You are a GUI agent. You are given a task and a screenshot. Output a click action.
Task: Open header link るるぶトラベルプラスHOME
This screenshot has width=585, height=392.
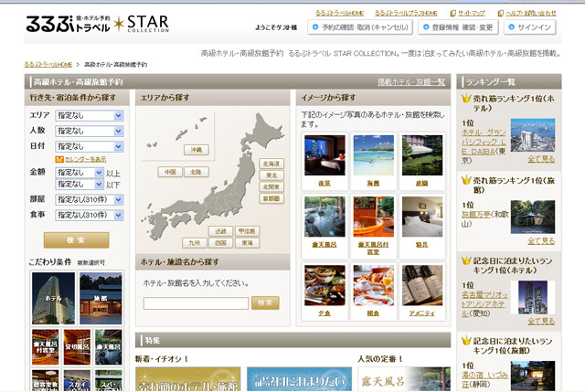(406, 13)
